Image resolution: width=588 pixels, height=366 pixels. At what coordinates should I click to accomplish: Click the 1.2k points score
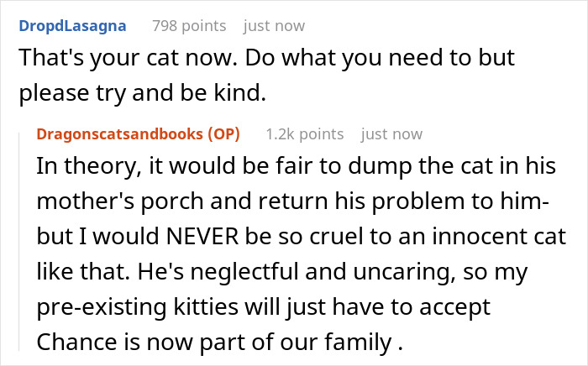coord(304,133)
